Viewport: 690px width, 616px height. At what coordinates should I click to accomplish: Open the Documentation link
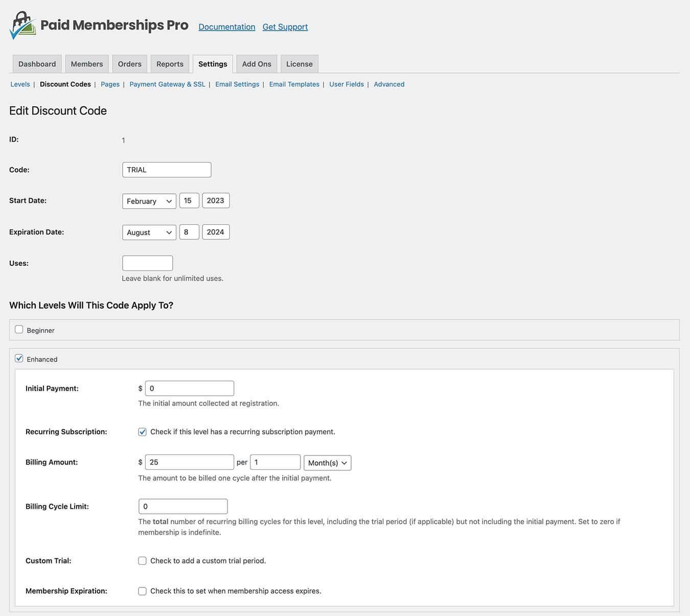click(x=227, y=27)
